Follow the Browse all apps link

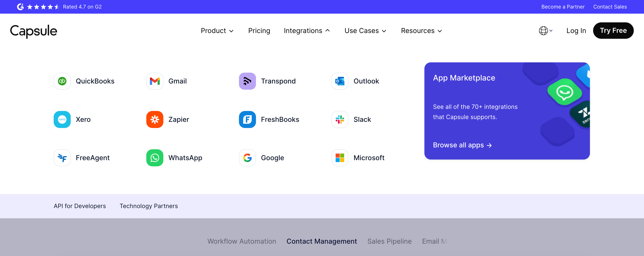tap(462, 145)
